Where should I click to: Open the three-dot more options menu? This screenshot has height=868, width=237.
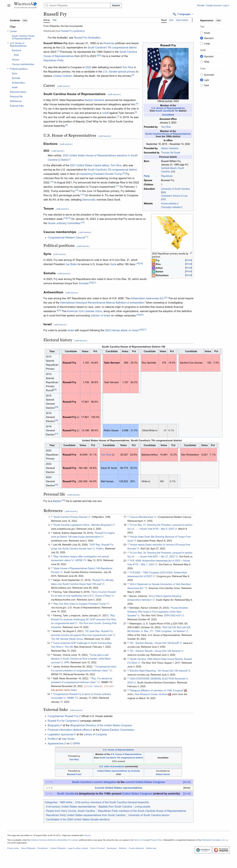[192, 20]
